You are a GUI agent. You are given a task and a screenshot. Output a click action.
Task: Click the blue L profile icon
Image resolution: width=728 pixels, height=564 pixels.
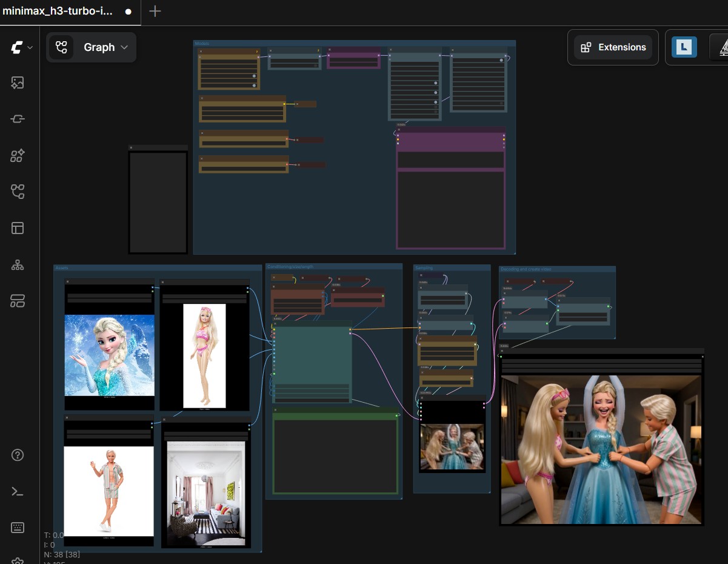point(684,47)
